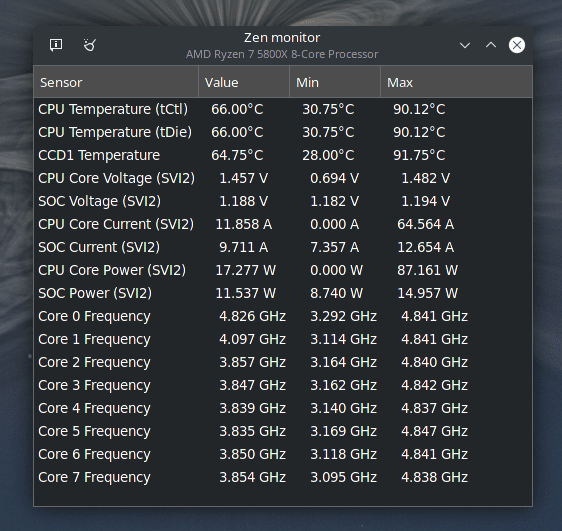Select CPU Core Power (SVI2) row label
This screenshot has height=531, width=562.
112,270
